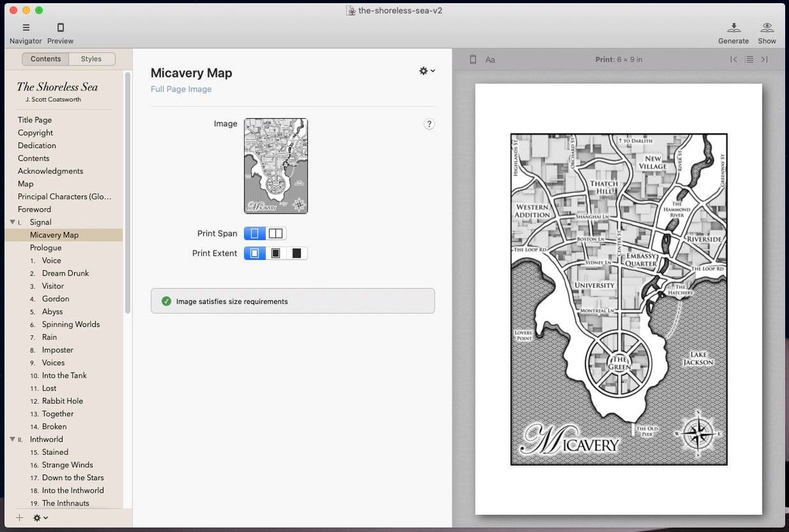Viewport: 789px width, 532px height.
Task: Open chapter 6 Spinning Worlds
Action: (x=71, y=325)
